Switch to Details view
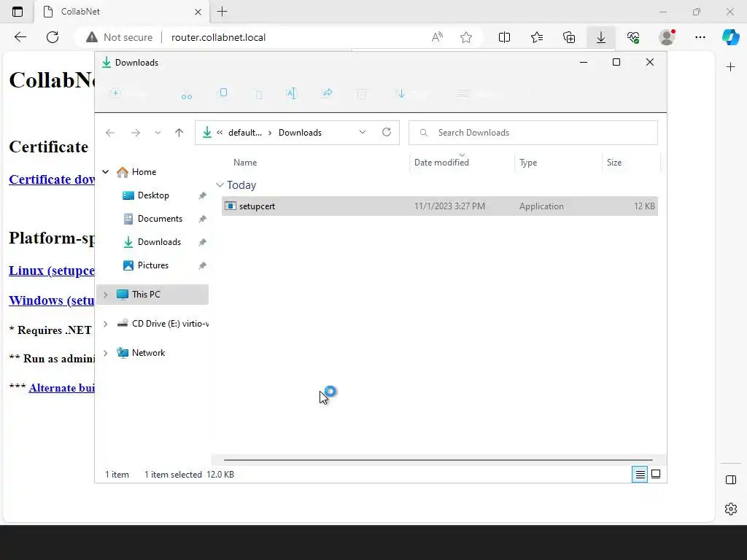 click(x=640, y=474)
